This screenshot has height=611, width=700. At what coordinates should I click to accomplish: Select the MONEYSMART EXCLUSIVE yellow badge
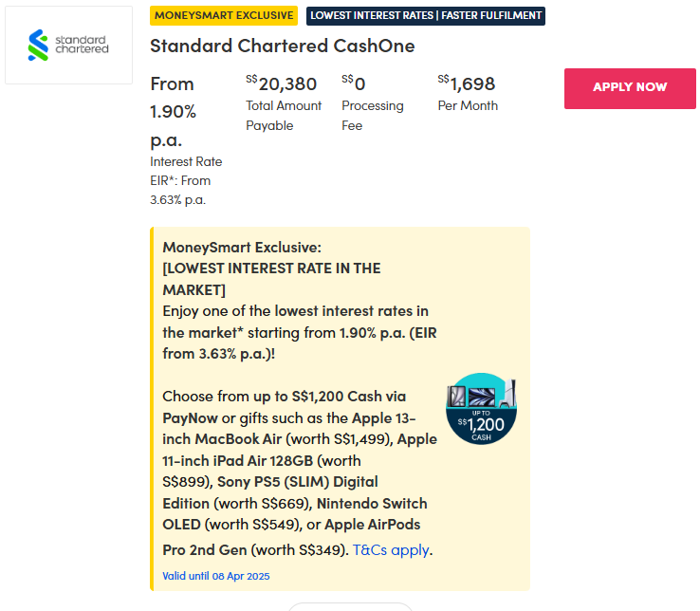[x=224, y=15]
